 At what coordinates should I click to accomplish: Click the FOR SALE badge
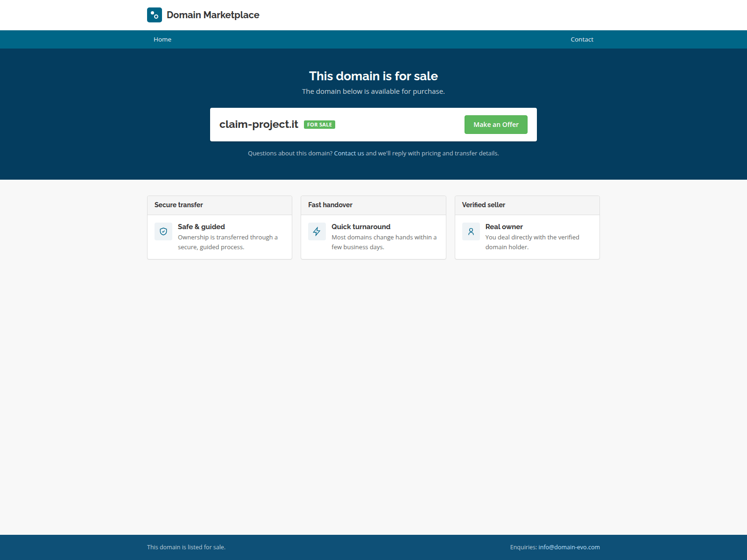(319, 125)
